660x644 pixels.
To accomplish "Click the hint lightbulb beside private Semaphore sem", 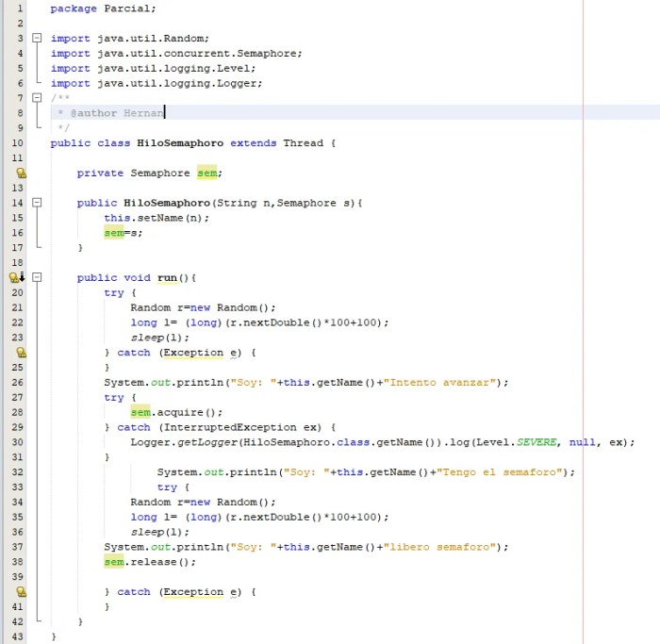I will pyautogui.click(x=21, y=173).
